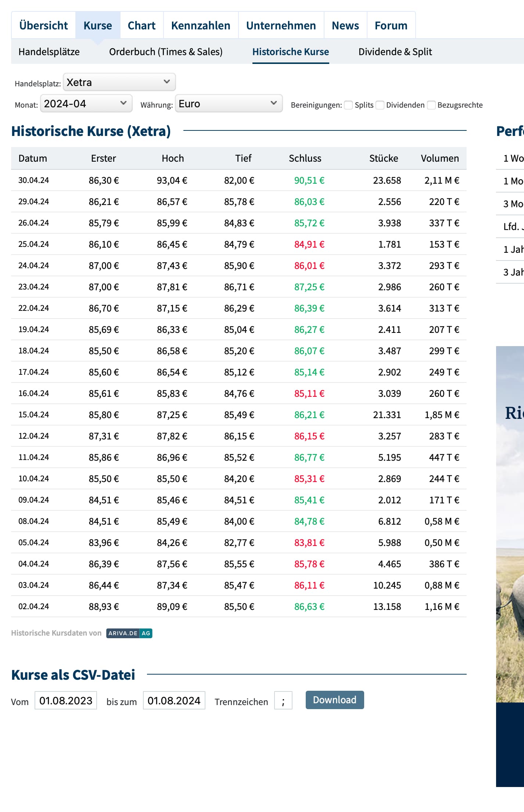This screenshot has width=524, height=812.
Task: Click low value 84,20 €
Action: 239,479
